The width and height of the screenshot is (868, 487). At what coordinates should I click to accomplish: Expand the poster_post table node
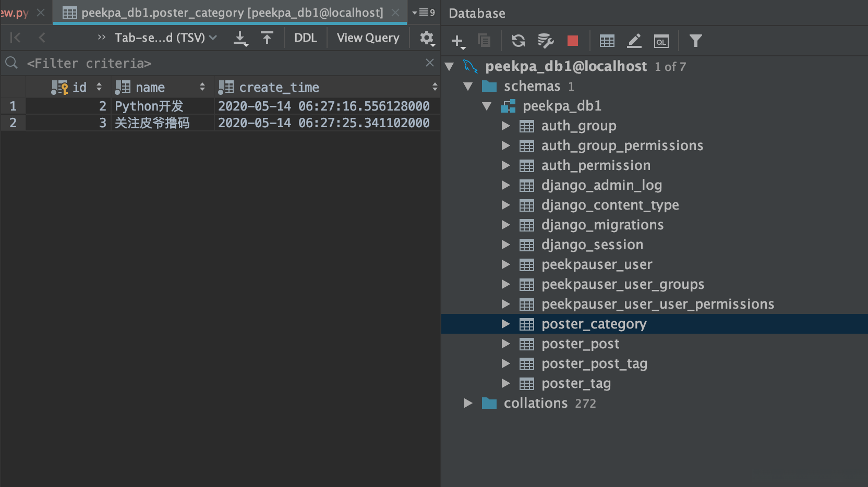pos(505,344)
